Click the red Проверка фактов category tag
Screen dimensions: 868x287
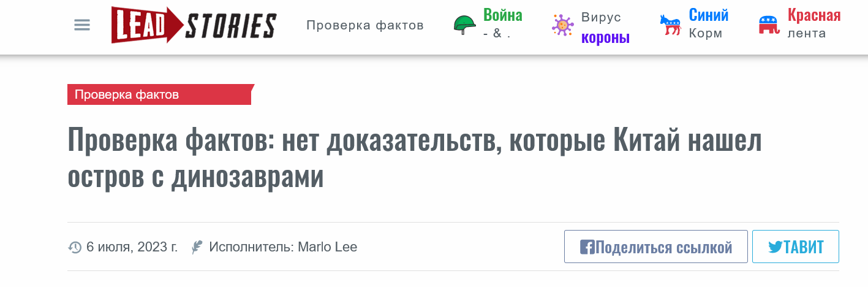click(160, 94)
